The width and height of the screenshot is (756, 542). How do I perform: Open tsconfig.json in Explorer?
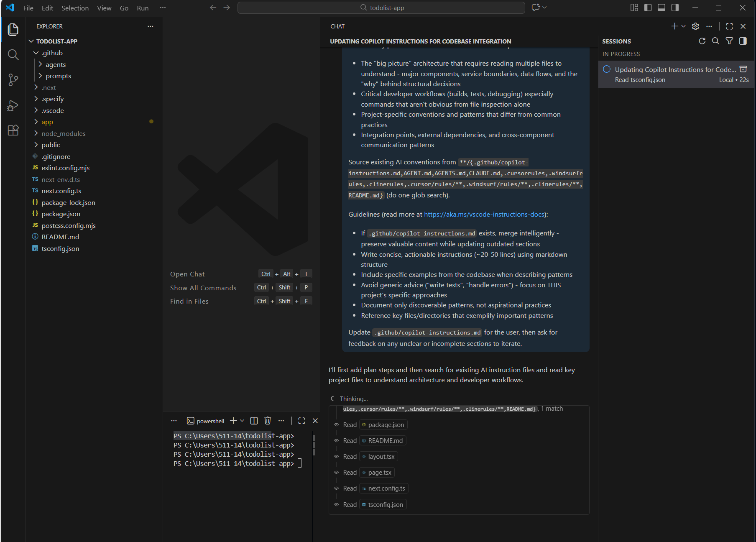click(94, 248)
